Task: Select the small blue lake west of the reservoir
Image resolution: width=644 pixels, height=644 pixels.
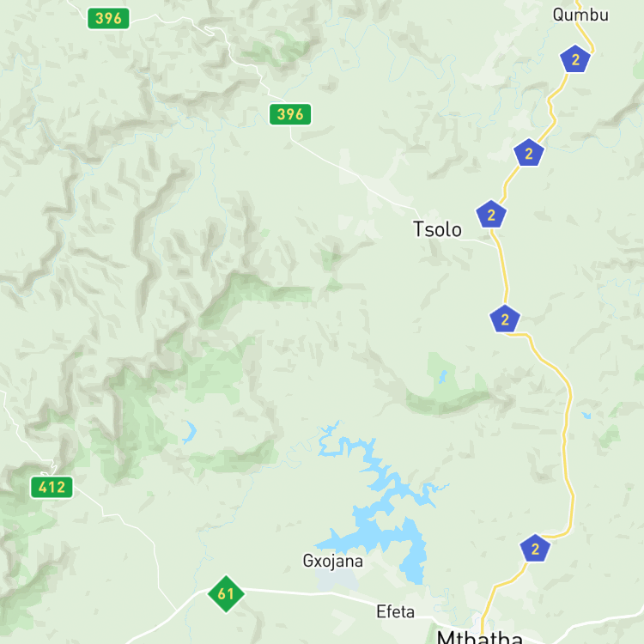Action: coord(190,432)
